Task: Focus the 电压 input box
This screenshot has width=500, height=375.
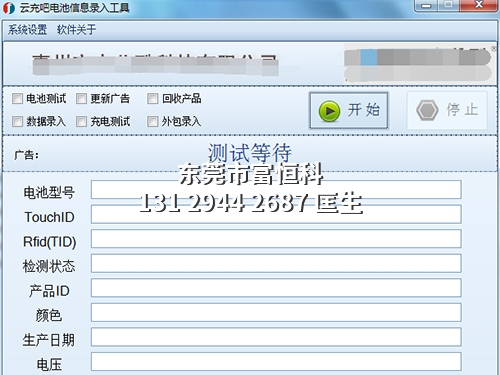Action: (276, 362)
